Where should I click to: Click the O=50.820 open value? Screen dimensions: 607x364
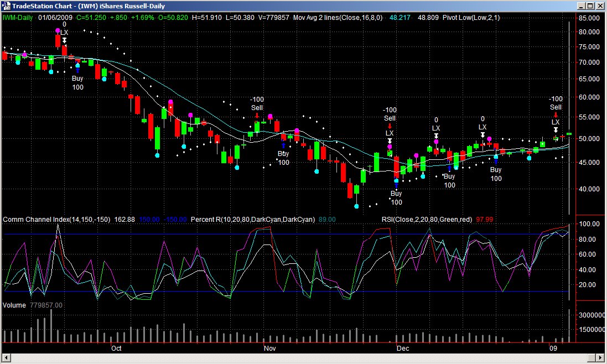point(173,18)
